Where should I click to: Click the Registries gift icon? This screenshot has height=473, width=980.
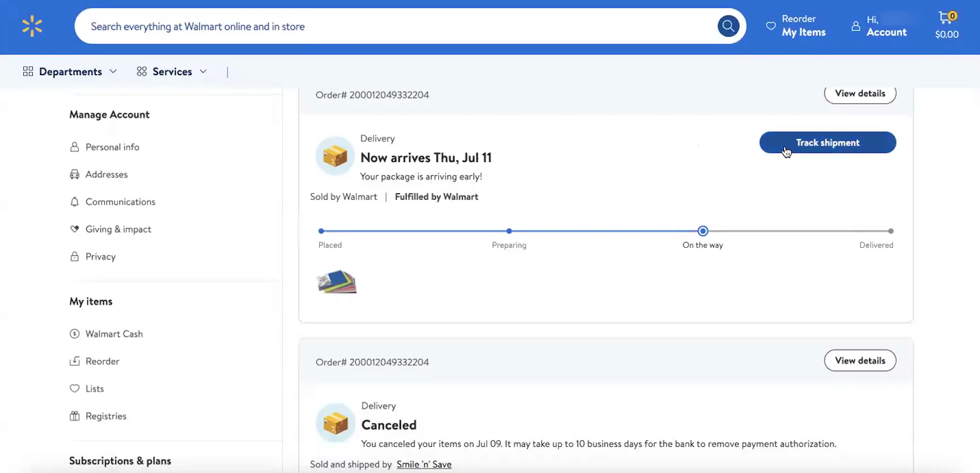tap(75, 416)
